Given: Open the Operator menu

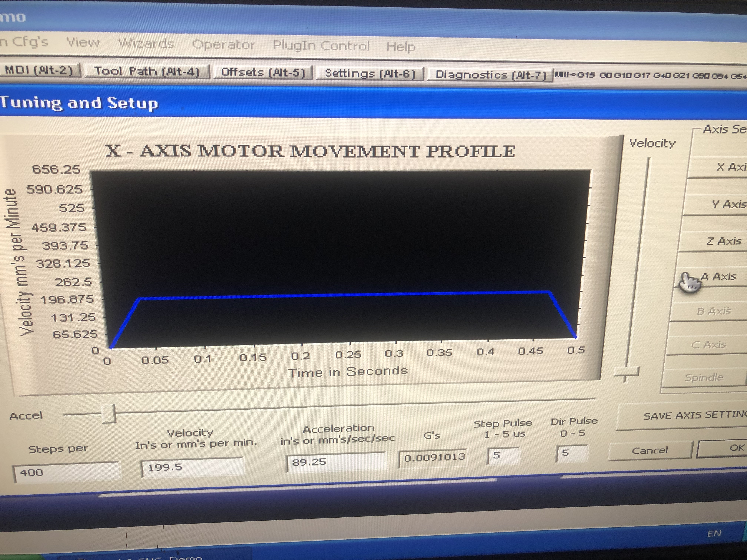Looking at the screenshot, I should 223,44.
